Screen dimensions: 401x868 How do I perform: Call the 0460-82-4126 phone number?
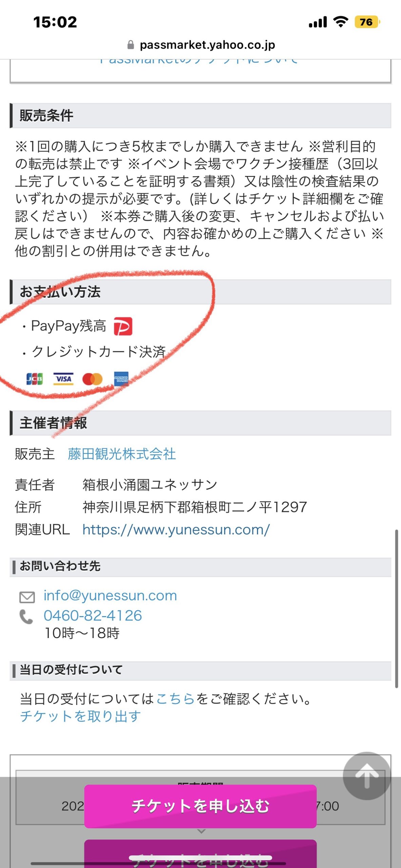(93, 615)
